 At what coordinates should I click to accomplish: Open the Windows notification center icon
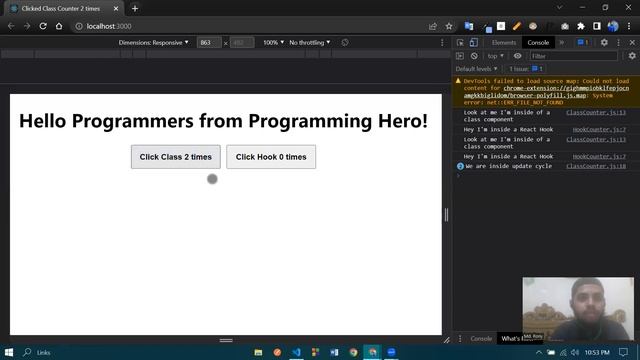click(x=623, y=352)
